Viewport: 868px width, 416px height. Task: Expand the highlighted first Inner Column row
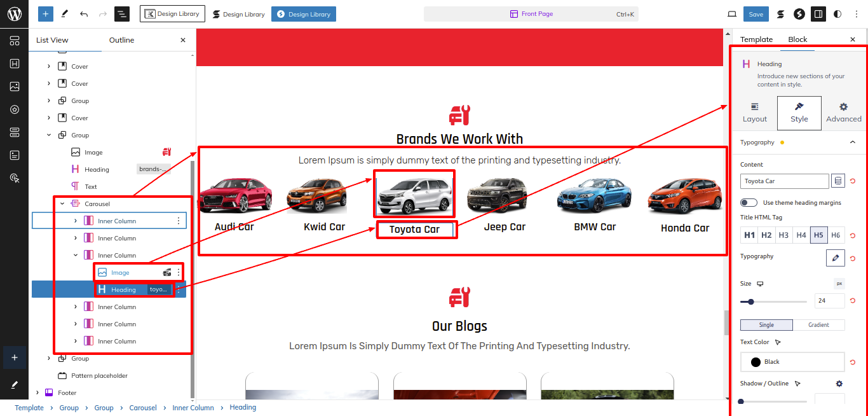(x=76, y=221)
